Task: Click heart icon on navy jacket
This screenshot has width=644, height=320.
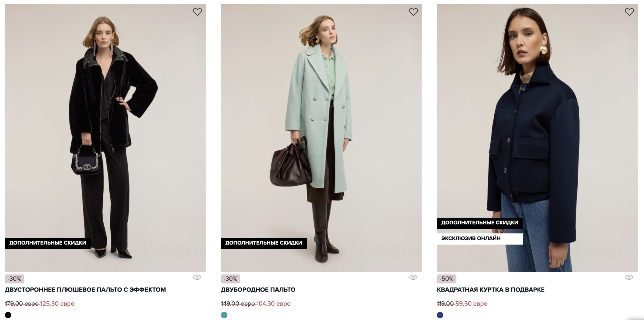Action: pos(629,12)
